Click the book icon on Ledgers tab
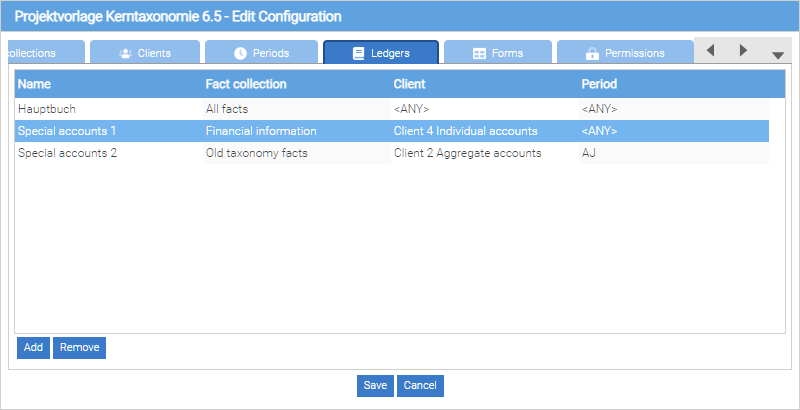The image size is (800, 410). [x=358, y=53]
